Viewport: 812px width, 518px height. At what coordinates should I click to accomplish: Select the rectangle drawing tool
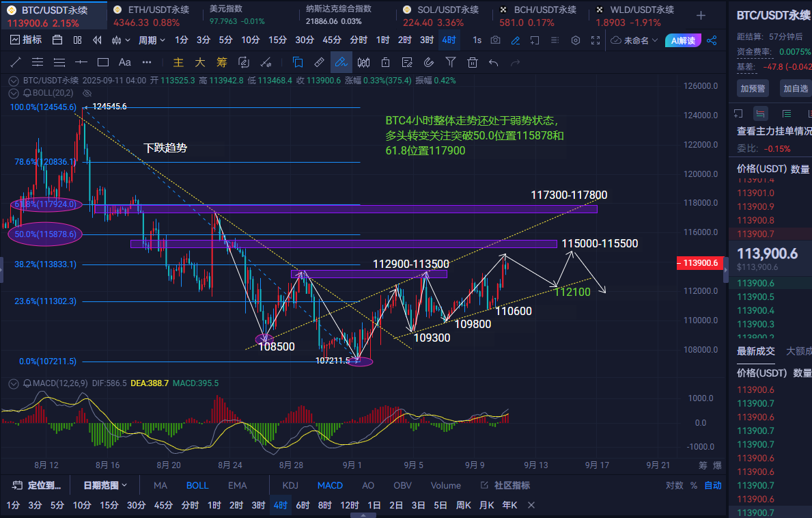pos(103,63)
